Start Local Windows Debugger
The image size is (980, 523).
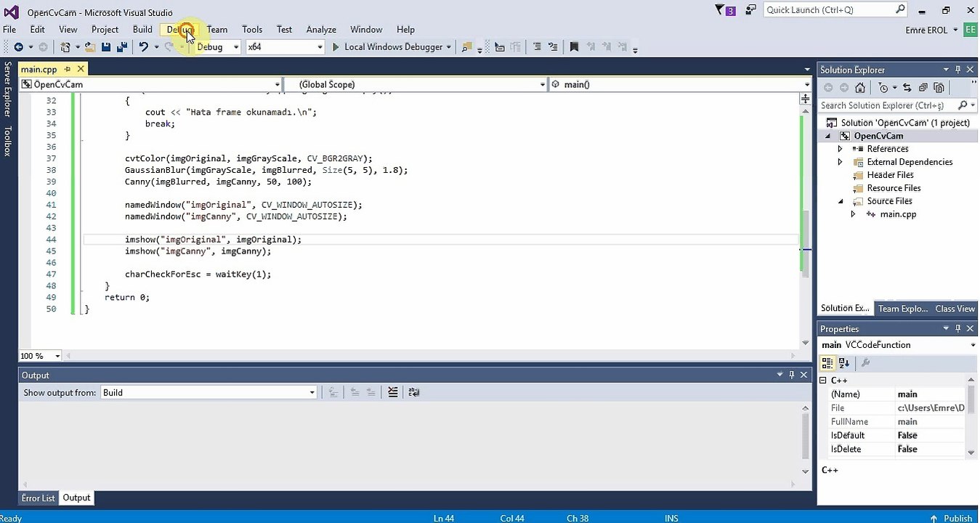[387, 47]
